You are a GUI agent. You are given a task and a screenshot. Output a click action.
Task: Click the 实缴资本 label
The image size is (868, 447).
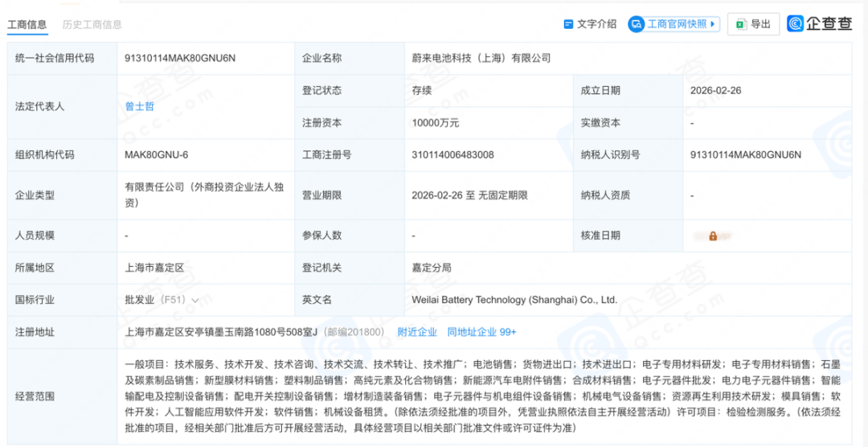(600, 123)
